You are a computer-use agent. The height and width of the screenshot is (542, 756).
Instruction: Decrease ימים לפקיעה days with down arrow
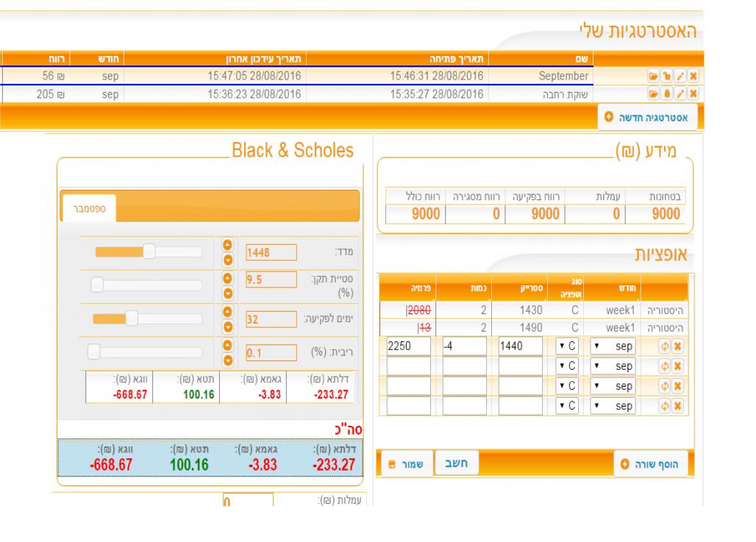pos(227,325)
